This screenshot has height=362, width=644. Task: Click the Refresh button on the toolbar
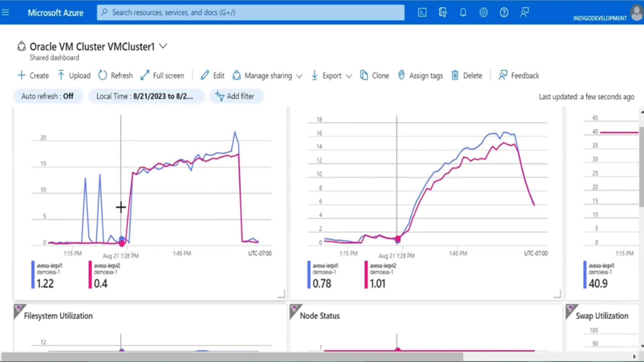click(115, 75)
